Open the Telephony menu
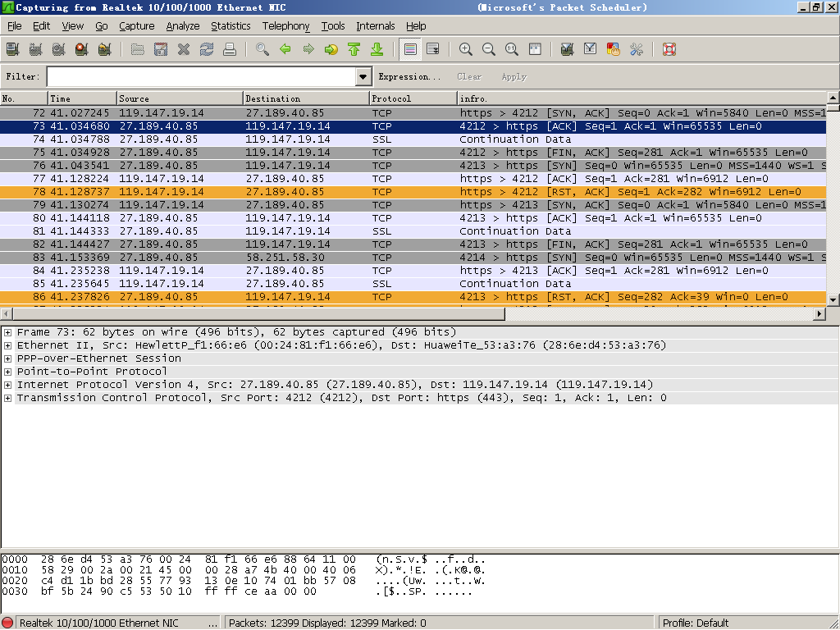 (x=286, y=25)
